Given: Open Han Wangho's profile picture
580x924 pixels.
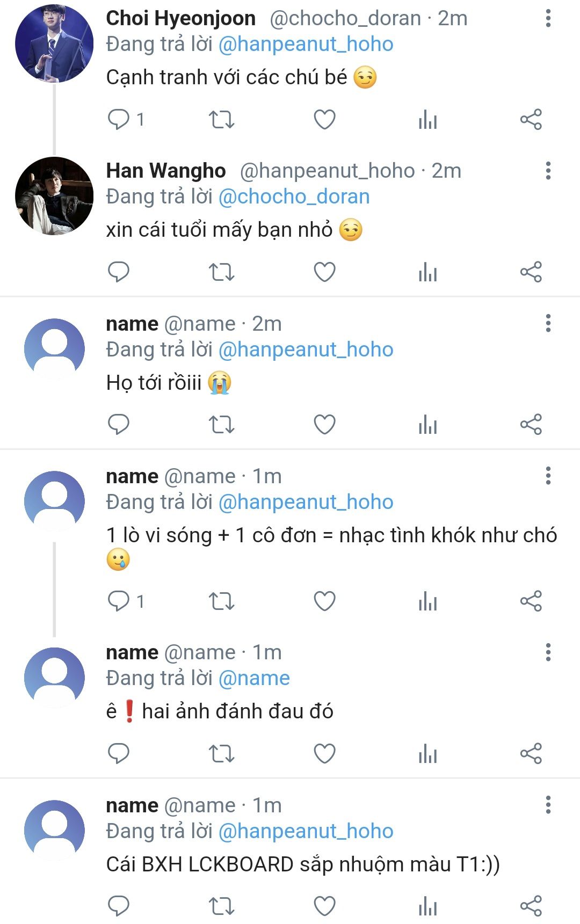Looking at the screenshot, I should point(54,196).
